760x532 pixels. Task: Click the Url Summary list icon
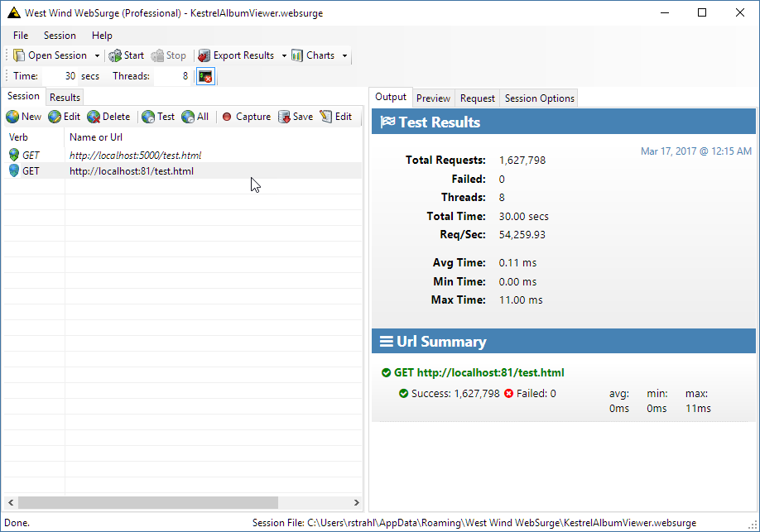[387, 342]
